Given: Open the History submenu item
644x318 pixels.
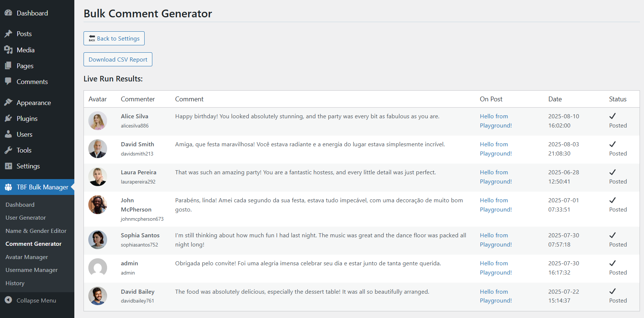Looking at the screenshot, I should (15, 283).
